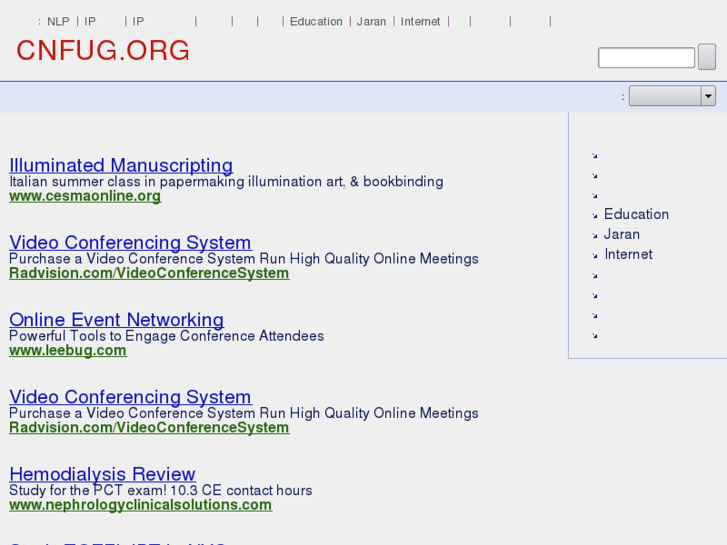Select Internet in the sidebar list

point(628,254)
